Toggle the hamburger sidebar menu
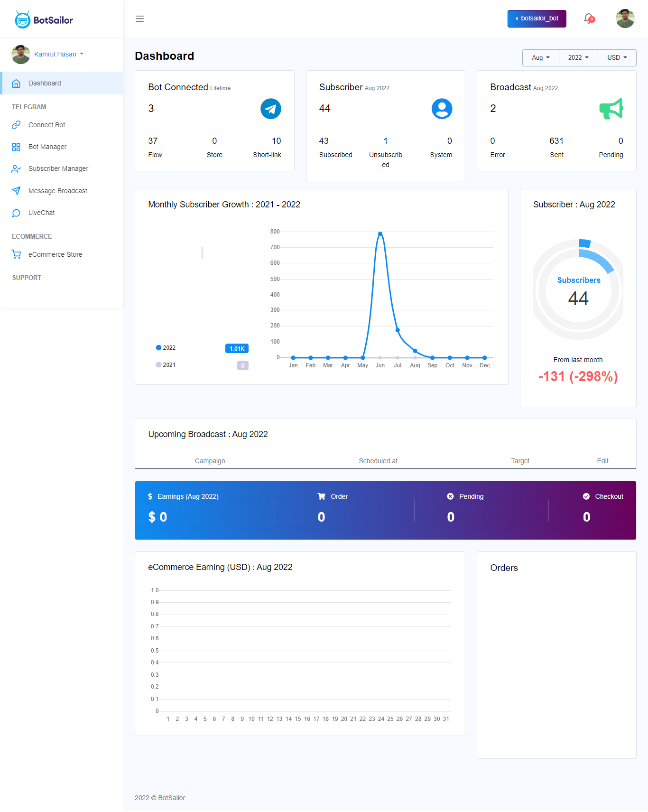Screen dimensions: 648x812 139,19
